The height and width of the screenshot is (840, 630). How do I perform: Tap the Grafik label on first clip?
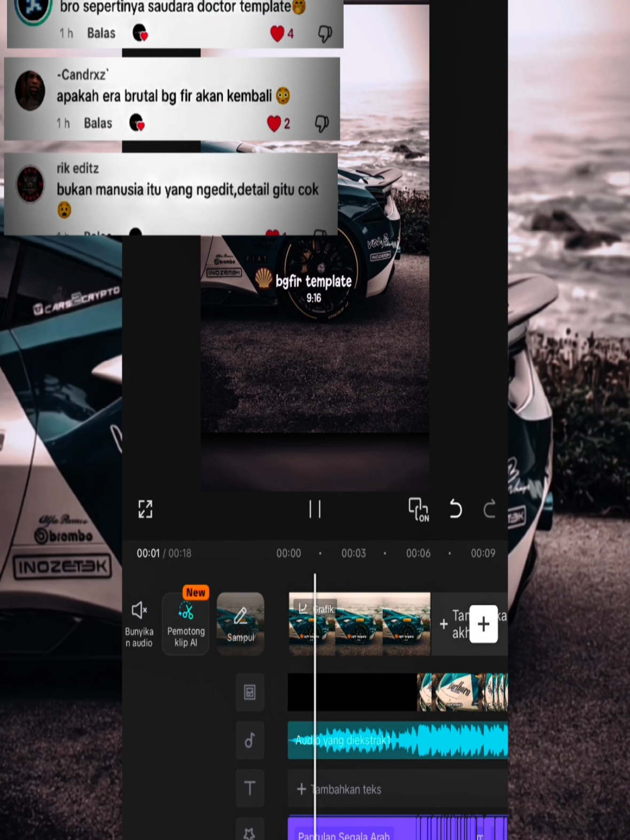click(x=316, y=609)
